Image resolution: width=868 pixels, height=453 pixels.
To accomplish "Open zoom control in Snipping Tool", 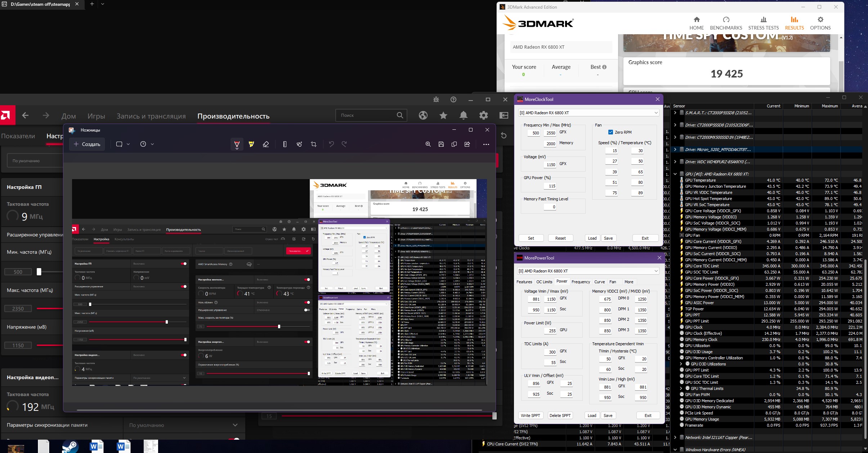I will click(428, 144).
